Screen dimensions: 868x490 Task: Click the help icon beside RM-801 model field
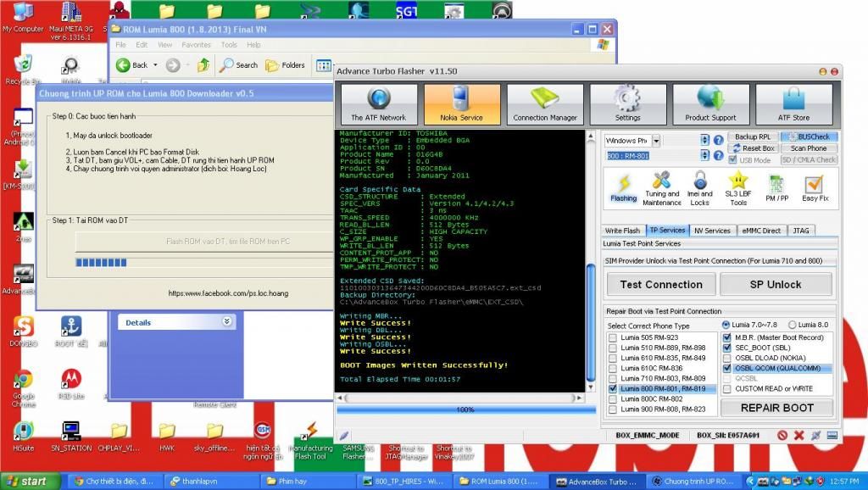718,156
